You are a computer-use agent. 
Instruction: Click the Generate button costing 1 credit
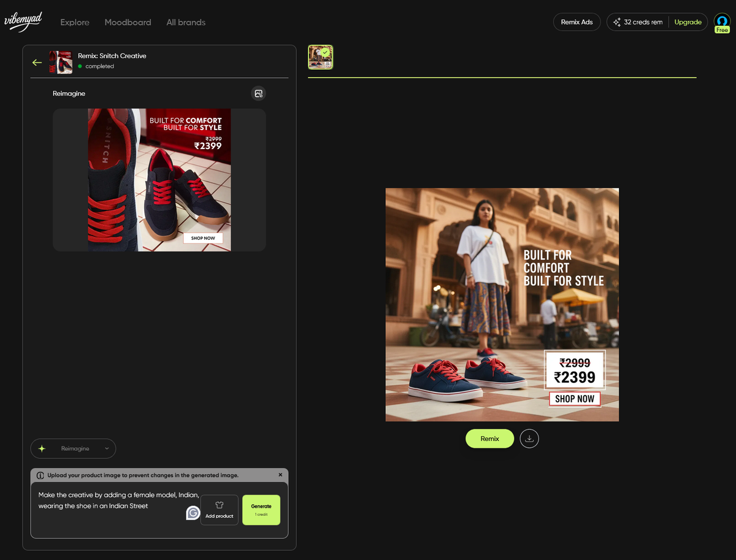261,510
